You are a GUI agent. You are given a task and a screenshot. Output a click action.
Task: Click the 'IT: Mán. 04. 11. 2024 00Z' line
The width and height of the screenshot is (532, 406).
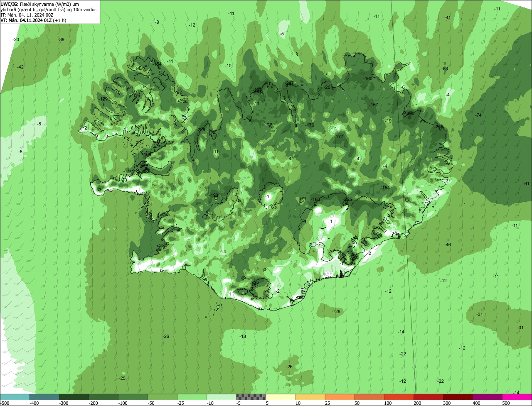27,15
